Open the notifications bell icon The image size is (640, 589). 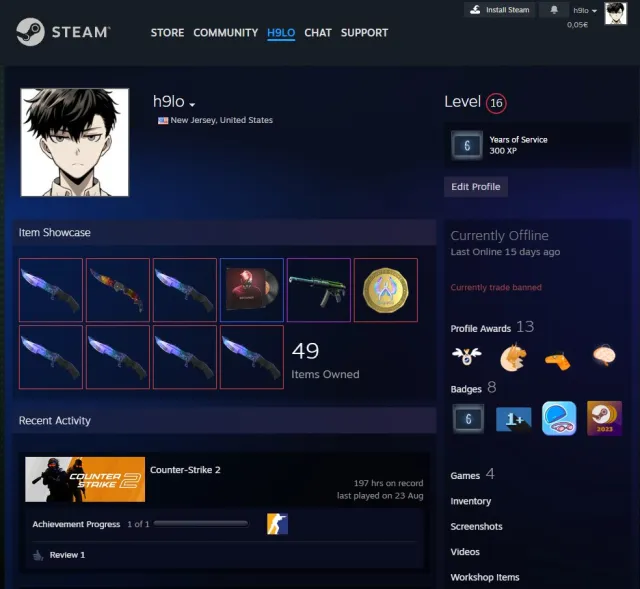point(554,10)
